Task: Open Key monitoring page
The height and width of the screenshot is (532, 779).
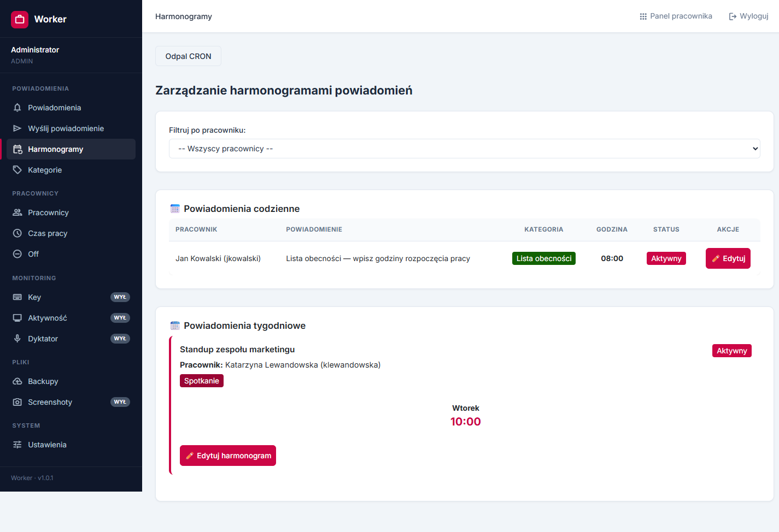Action: pos(71,297)
